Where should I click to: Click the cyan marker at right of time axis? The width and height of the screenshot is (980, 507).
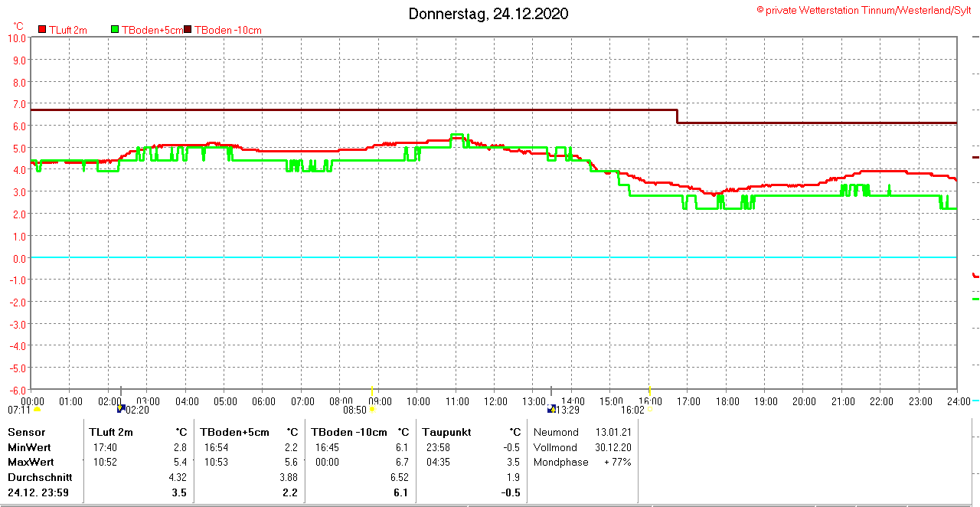pyautogui.click(x=975, y=400)
